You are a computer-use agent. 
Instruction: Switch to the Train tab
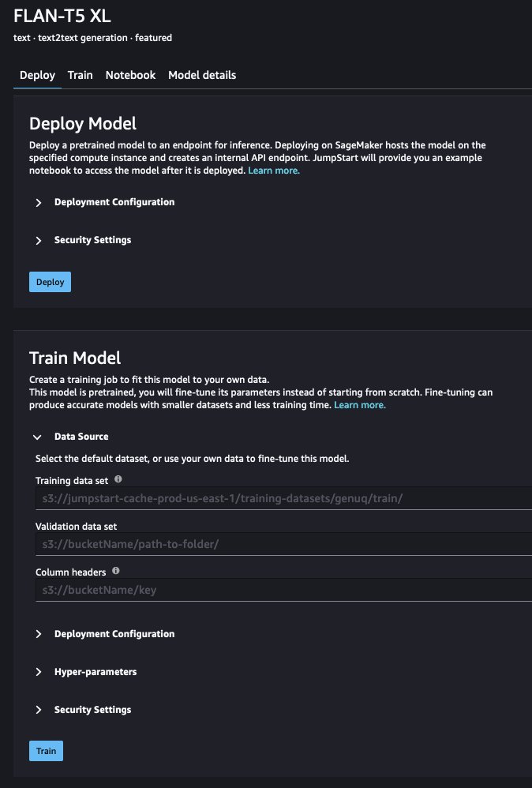81,75
